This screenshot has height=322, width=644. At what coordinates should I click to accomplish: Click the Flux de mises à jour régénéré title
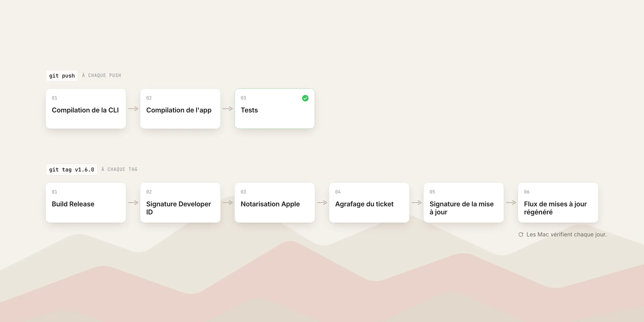coord(555,208)
